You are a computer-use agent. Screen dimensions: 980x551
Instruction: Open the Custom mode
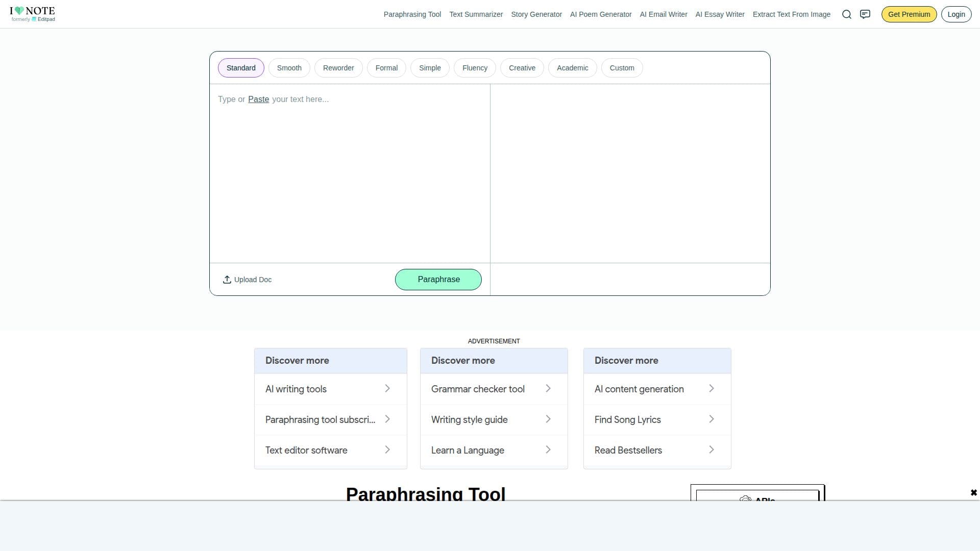[622, 68]
